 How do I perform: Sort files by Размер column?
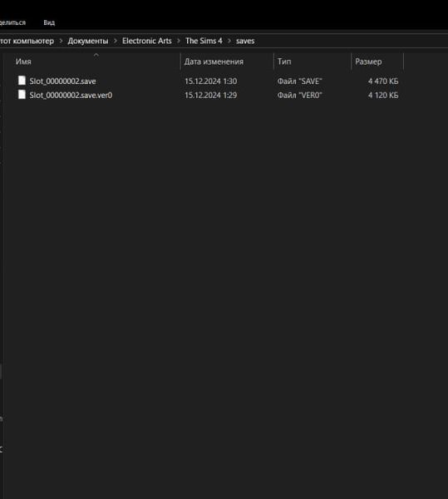[368, 62]
